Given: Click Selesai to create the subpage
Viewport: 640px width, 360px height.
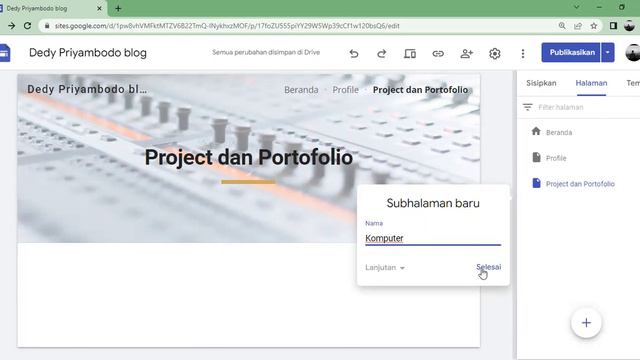Looking at the screenshot, I should (x=489, y=267).
